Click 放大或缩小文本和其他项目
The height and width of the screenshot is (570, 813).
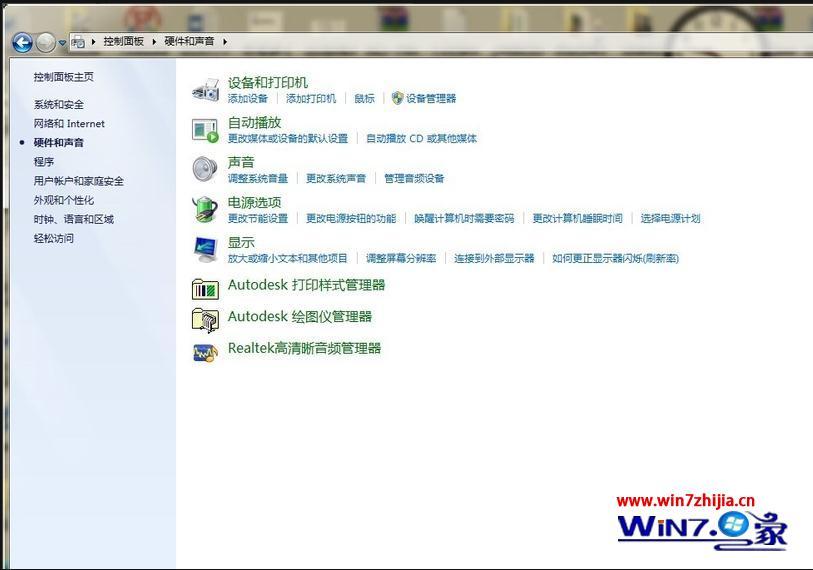(288, 258)
